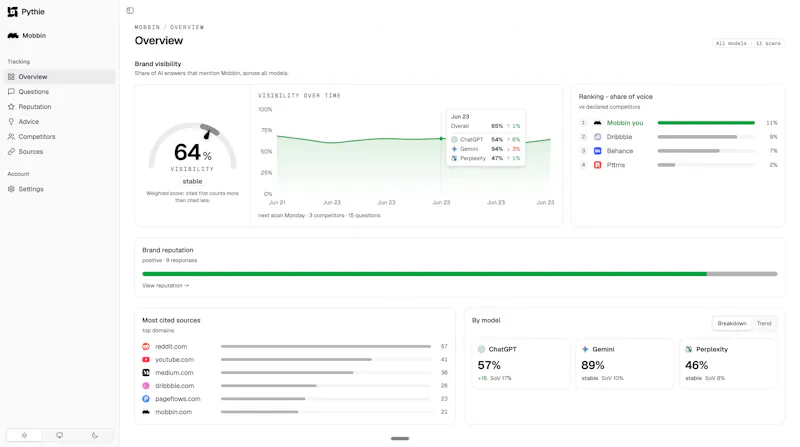Click the brand reputation progress bar
The width and height of the screenshot is (800, 447).
460,274
